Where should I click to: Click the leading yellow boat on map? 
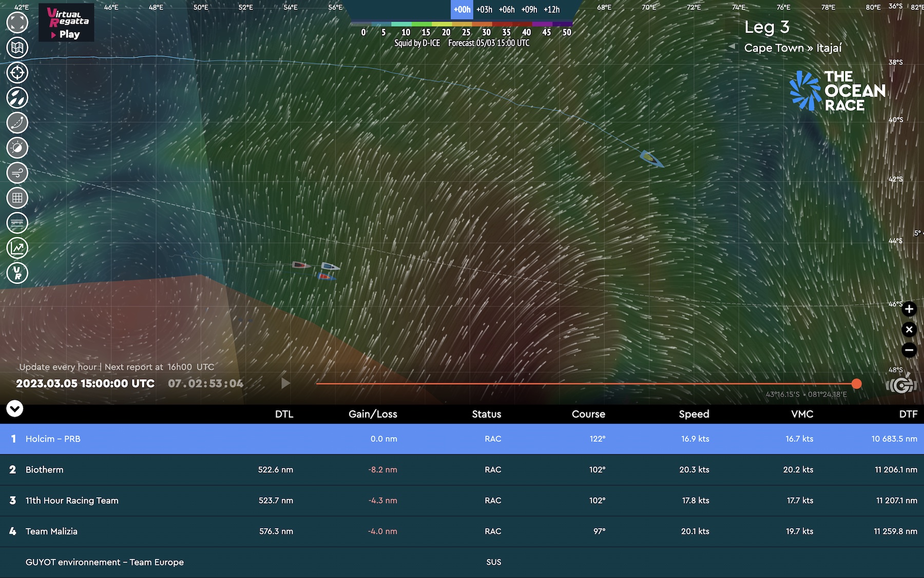click(651, 158)
